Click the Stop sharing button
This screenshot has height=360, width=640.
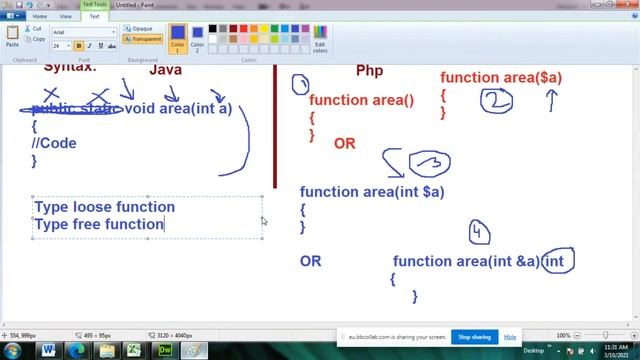point(474,337)
